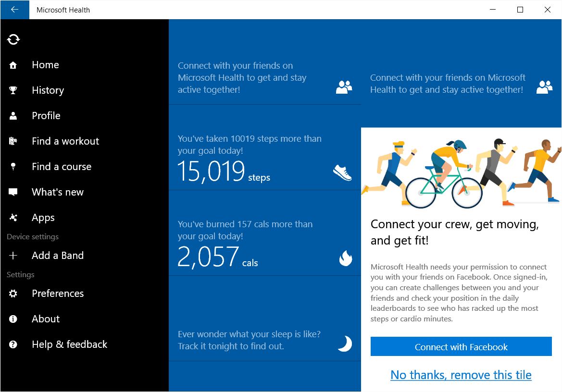
Task: Select Find a workout
Action: 65,141
